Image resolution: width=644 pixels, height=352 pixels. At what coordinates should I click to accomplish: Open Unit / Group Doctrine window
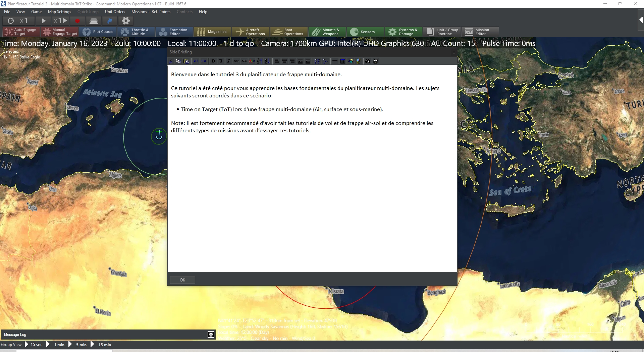point(442,32)
